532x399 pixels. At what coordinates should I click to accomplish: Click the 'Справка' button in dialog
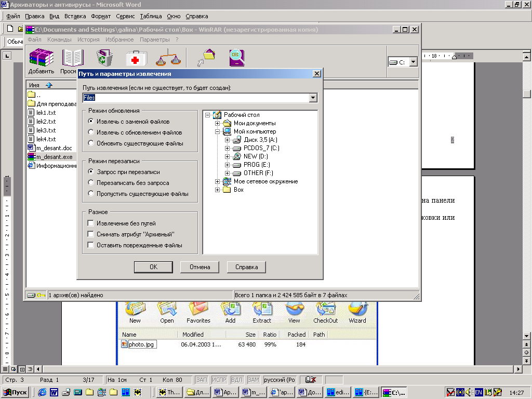pos(246,267)
